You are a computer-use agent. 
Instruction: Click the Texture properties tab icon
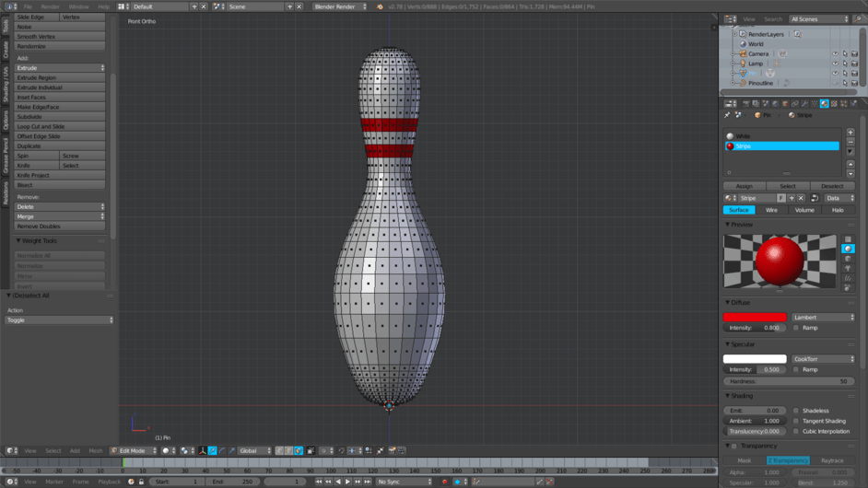point(834,104)
